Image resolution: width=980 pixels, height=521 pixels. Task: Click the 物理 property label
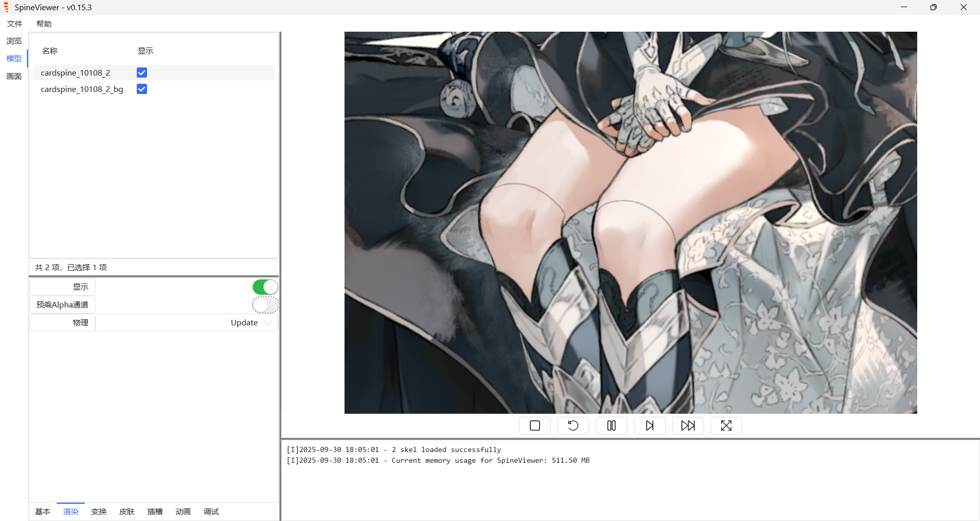tap(62, 323)
